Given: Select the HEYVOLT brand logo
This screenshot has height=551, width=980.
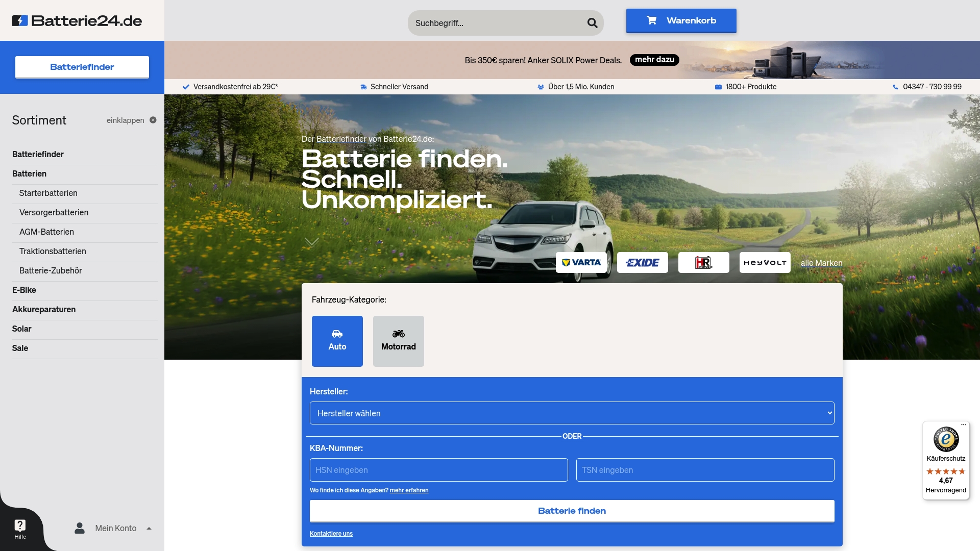Looking at the screenshot, I should pos(765,262).
